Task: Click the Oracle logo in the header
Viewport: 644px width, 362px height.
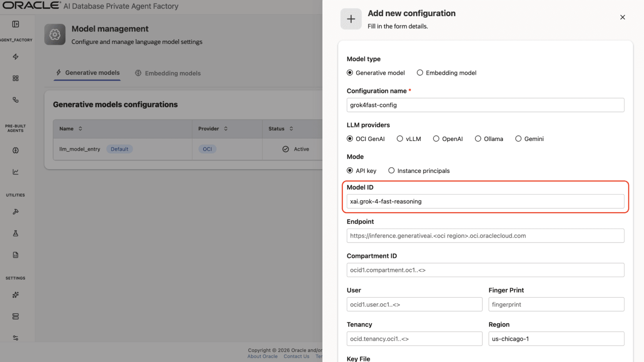Action: click(31, 6)
